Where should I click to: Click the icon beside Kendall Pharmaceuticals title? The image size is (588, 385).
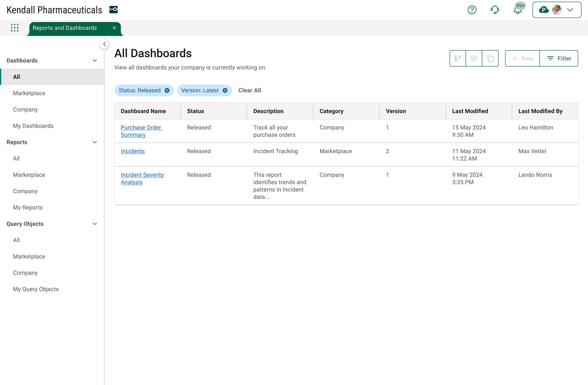tap(113, 10)
